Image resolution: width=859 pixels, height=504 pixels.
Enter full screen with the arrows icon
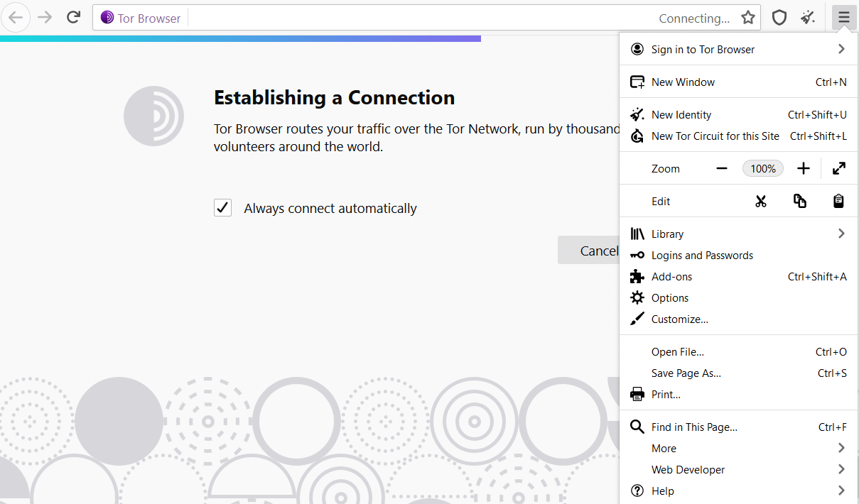(838, 169)
